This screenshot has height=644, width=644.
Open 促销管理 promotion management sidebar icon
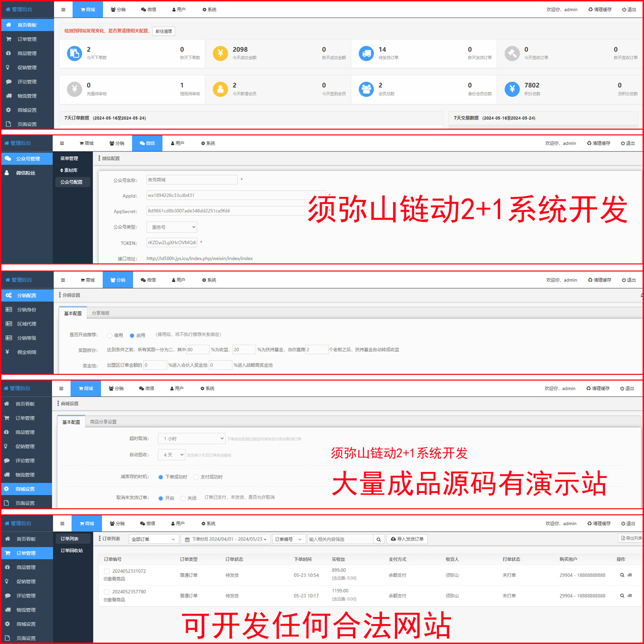point(7,67)
